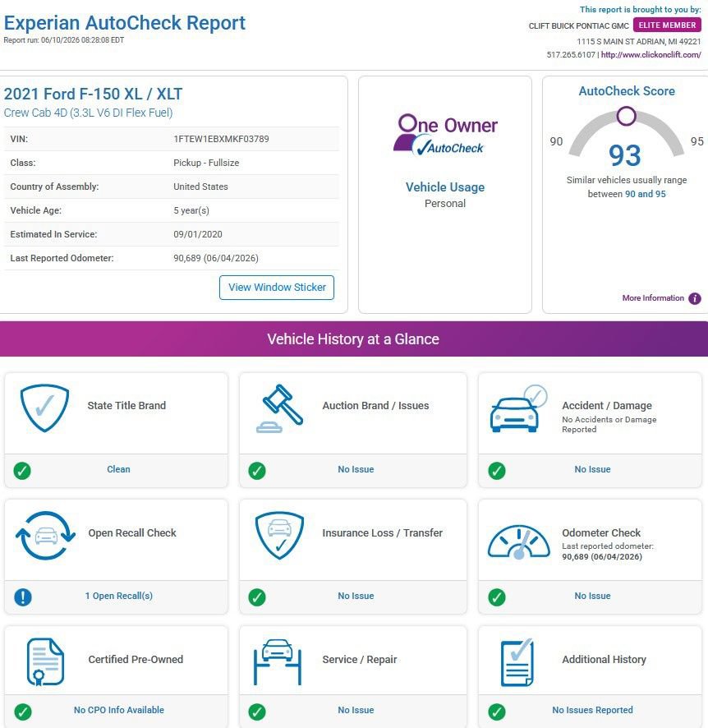708x728 pixels.
Task: Click green checkmark in Service / Repair card
Action: coord(257,712)
